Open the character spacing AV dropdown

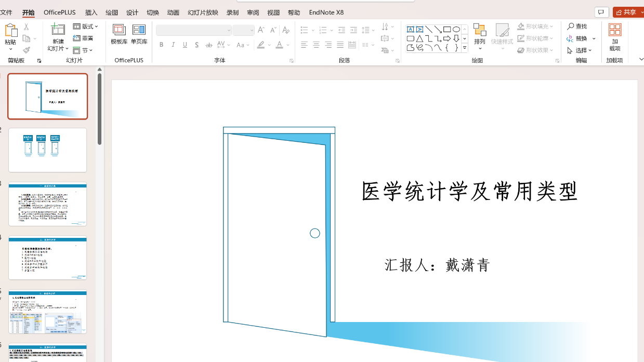click(x=224, y=45)
